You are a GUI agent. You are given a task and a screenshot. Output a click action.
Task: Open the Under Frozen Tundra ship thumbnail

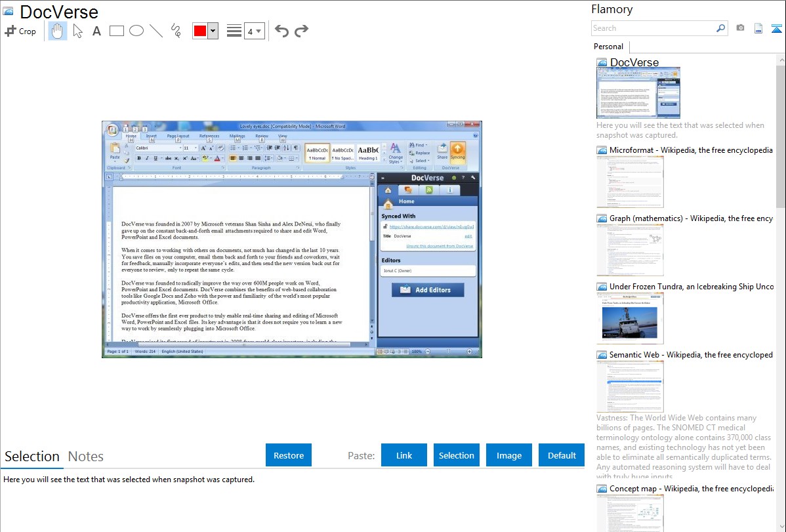pos(630,318)
